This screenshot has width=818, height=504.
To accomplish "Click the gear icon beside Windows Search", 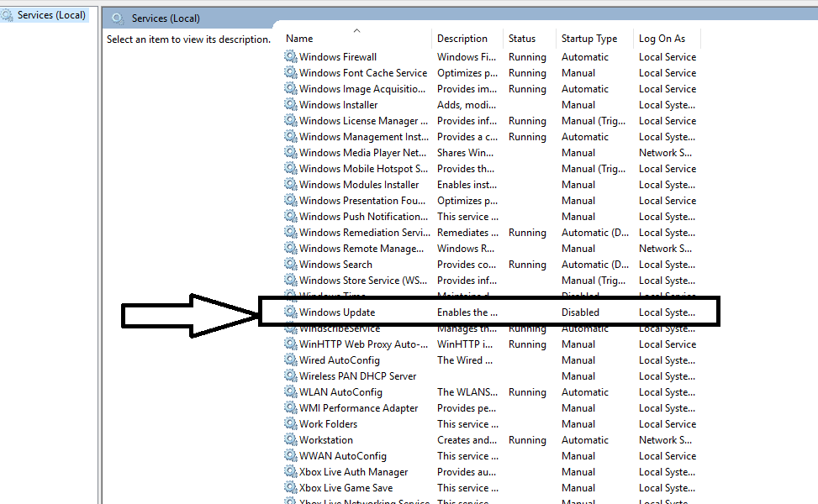I will tap(291, 265).
